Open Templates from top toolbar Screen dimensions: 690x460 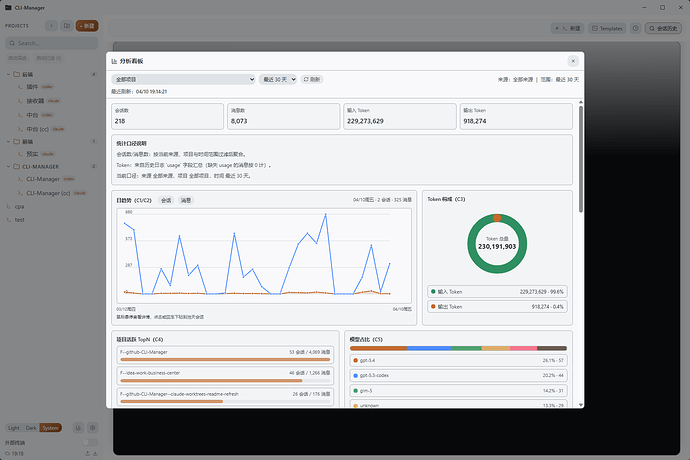coord(607,29)
